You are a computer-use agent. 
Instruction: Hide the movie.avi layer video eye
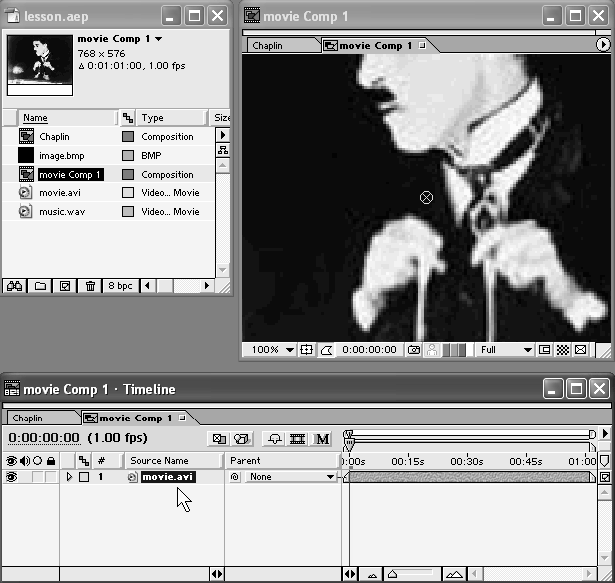pos(13,478)
